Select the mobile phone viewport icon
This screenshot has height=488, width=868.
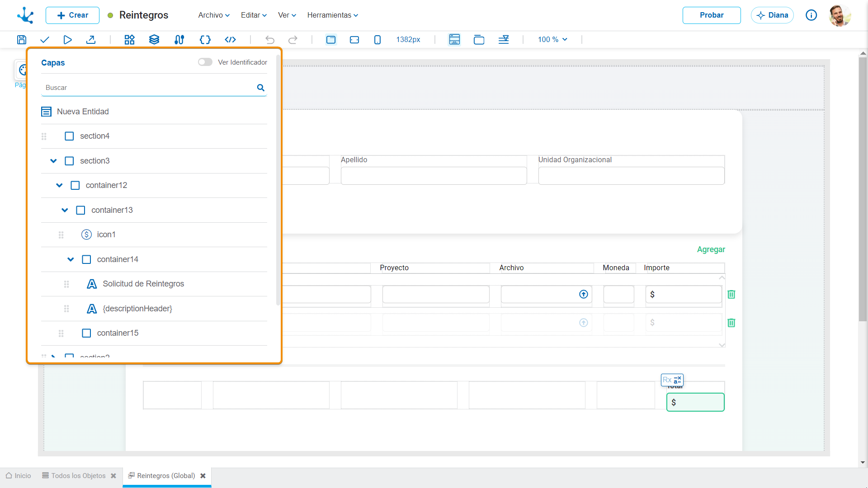[x=377, y=40]
